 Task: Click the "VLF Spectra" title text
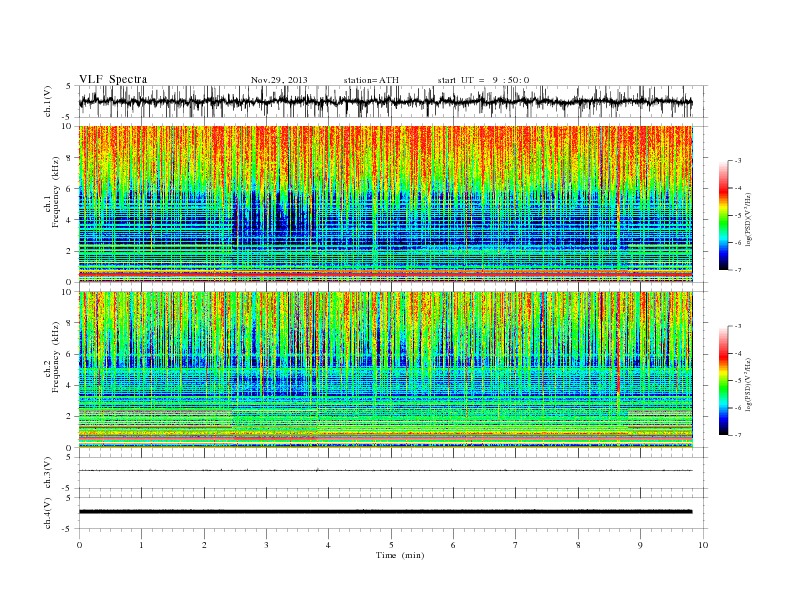(x=113, y=79)
